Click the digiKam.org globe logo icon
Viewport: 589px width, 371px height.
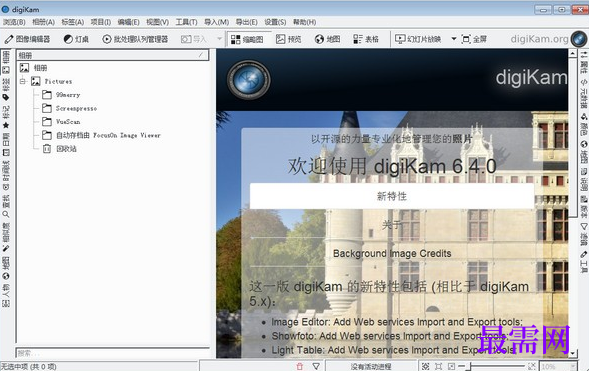(579, 39)
